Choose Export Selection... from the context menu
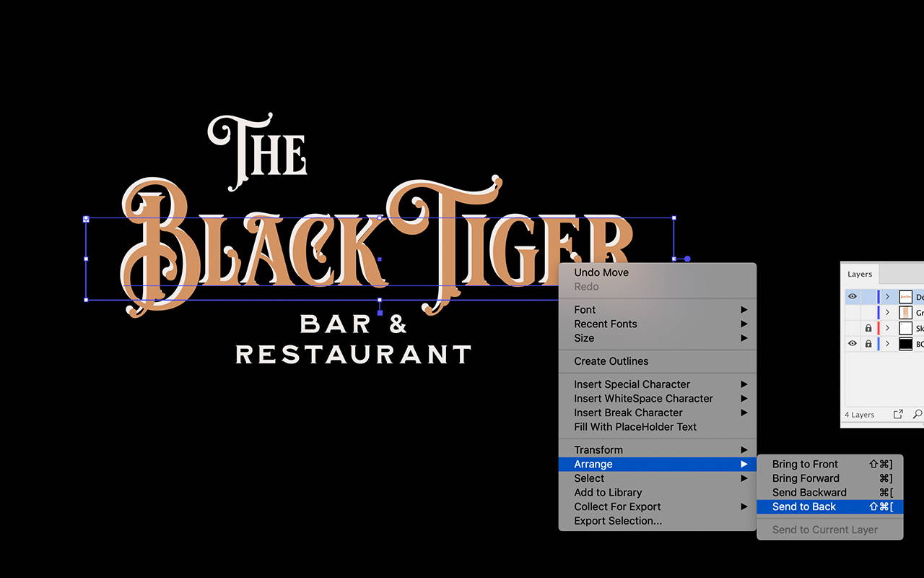Screen dimensions: 924x578 [x=657, y=521]
